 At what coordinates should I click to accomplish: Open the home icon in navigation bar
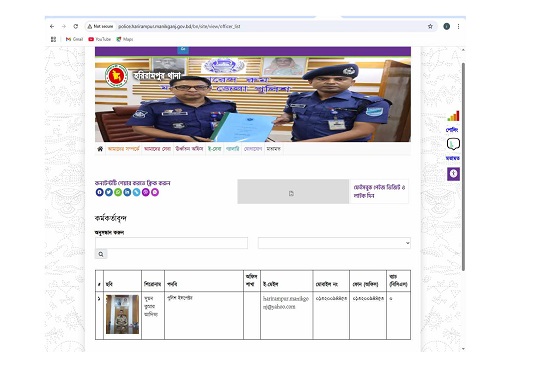100,149
